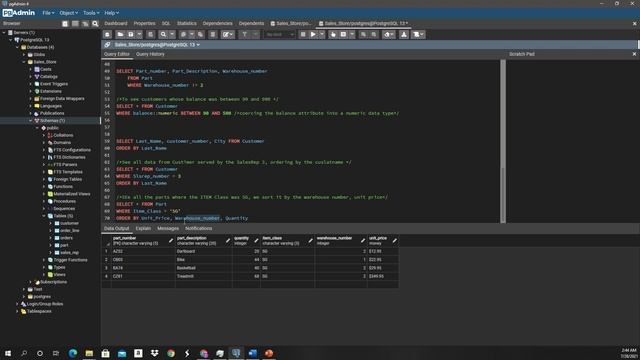Image resolution: width=640 pixels, height=360 pixels.
Task: Open the Macros toolbar dropdown on the far right
Action: [418, 35]
